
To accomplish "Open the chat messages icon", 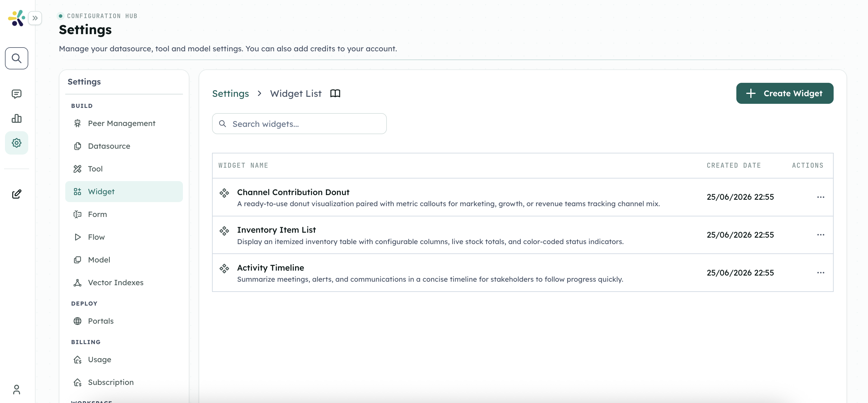I will pos(17,94).
